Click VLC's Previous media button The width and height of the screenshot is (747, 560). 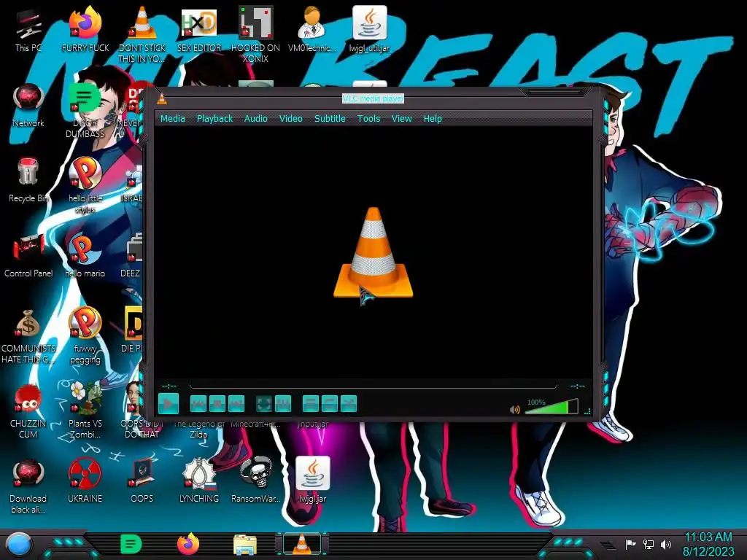click(198, 404)
